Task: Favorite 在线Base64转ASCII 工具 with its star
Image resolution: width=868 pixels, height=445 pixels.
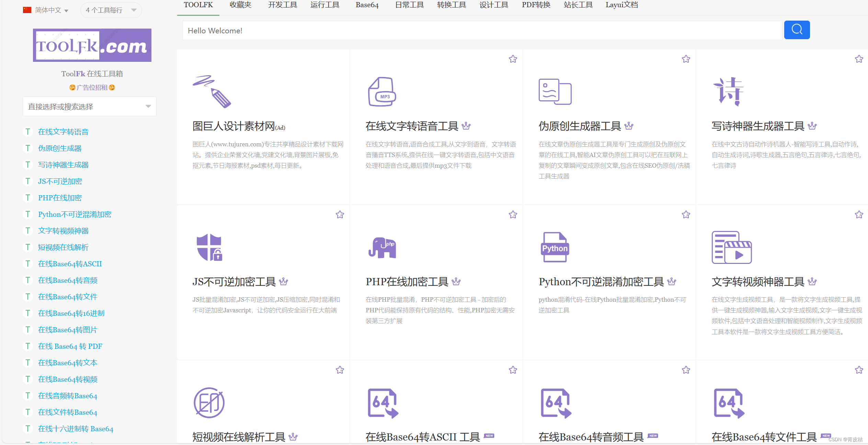Action: click(513, 370)
